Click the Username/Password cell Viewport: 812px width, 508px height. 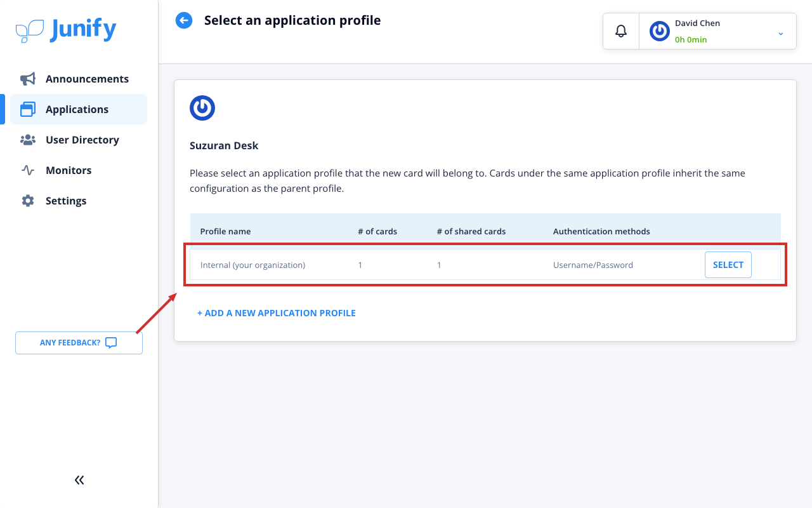(x=593, y=265)
